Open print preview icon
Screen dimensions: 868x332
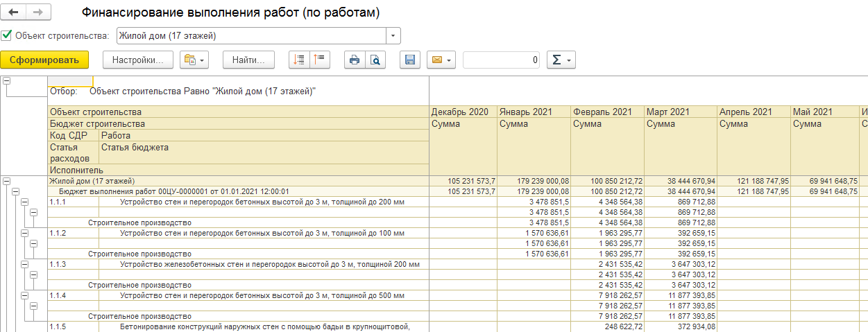point(375,60)
